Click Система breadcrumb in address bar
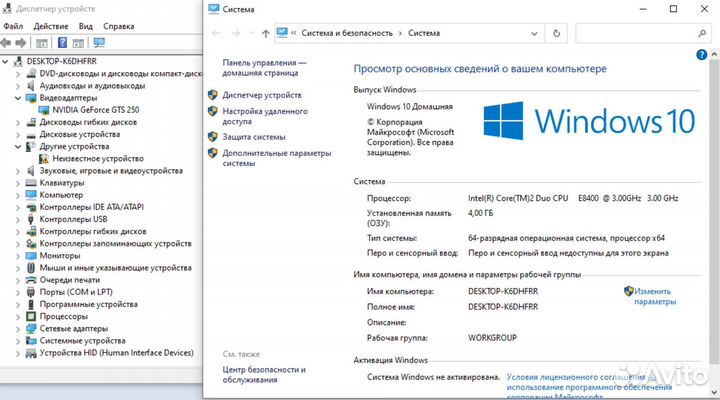 pos(424,33)
